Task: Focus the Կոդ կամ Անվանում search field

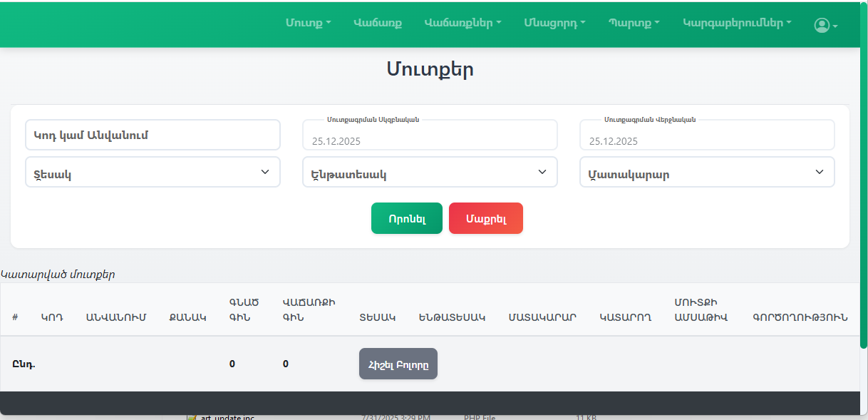Action: (153, 135)
